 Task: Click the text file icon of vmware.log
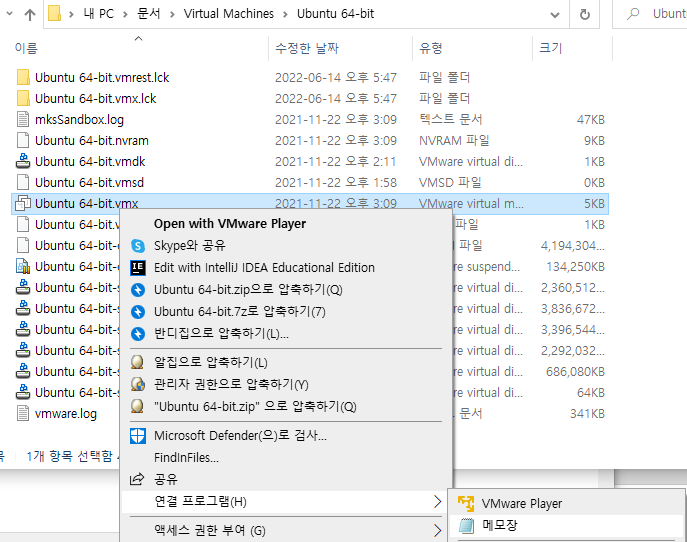(23, 414)
